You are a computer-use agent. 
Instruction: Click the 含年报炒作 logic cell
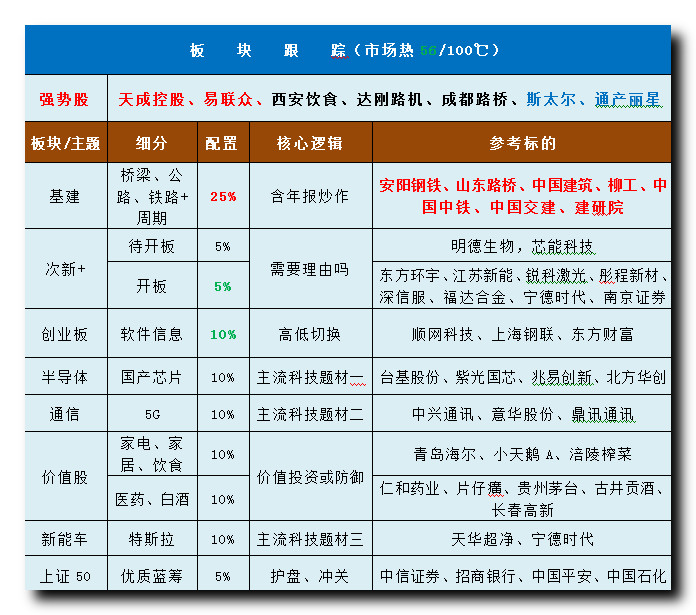(310, 196)
